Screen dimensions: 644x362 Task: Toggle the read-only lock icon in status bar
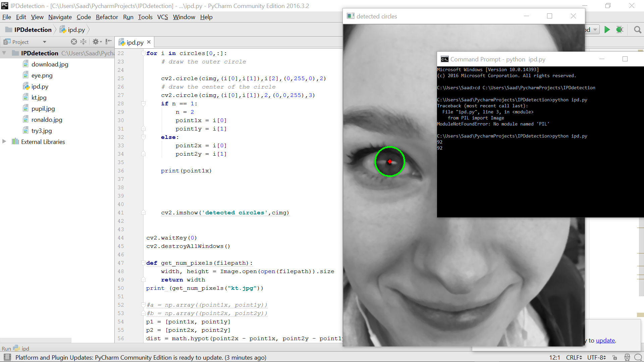click(614, 358)
